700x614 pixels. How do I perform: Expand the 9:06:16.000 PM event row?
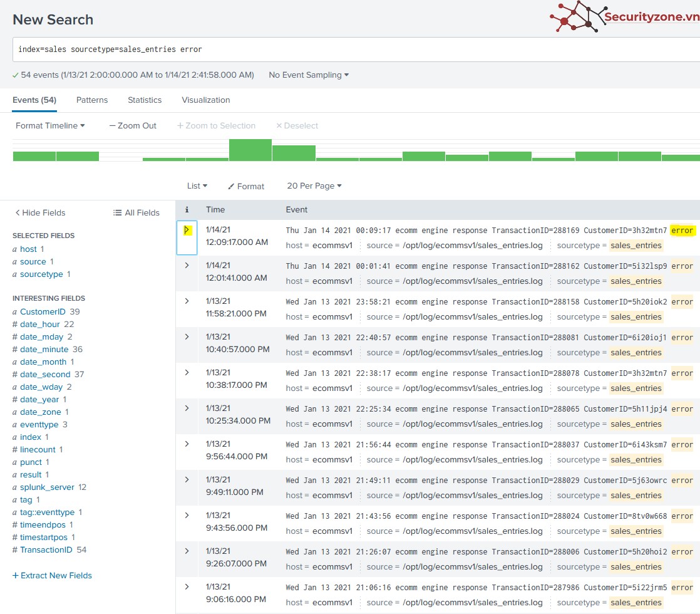(x=187, y=587)
